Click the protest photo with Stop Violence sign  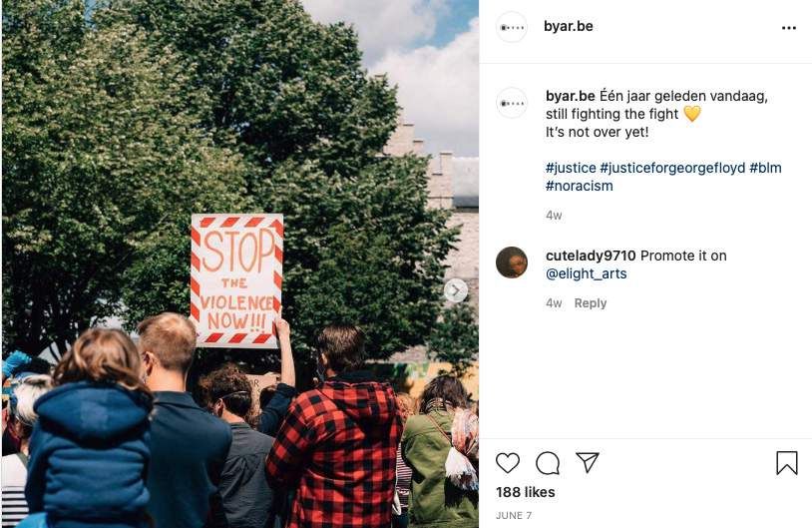pos(240,264)
